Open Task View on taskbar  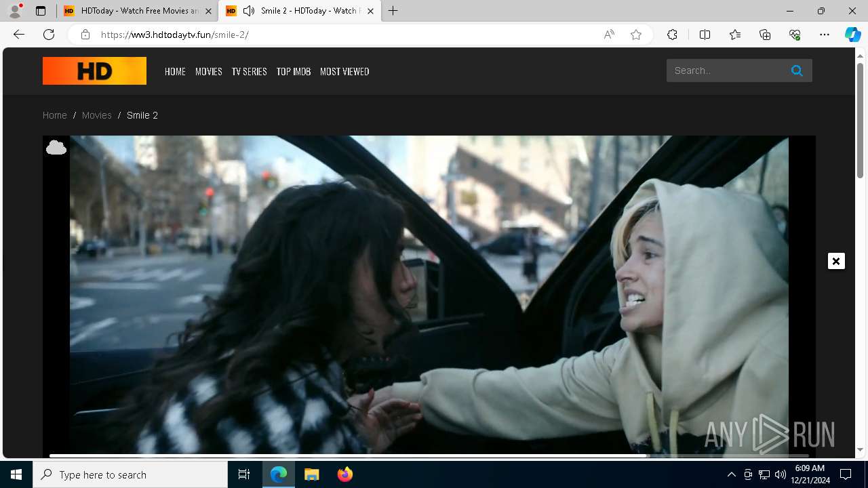coord(244,474)
